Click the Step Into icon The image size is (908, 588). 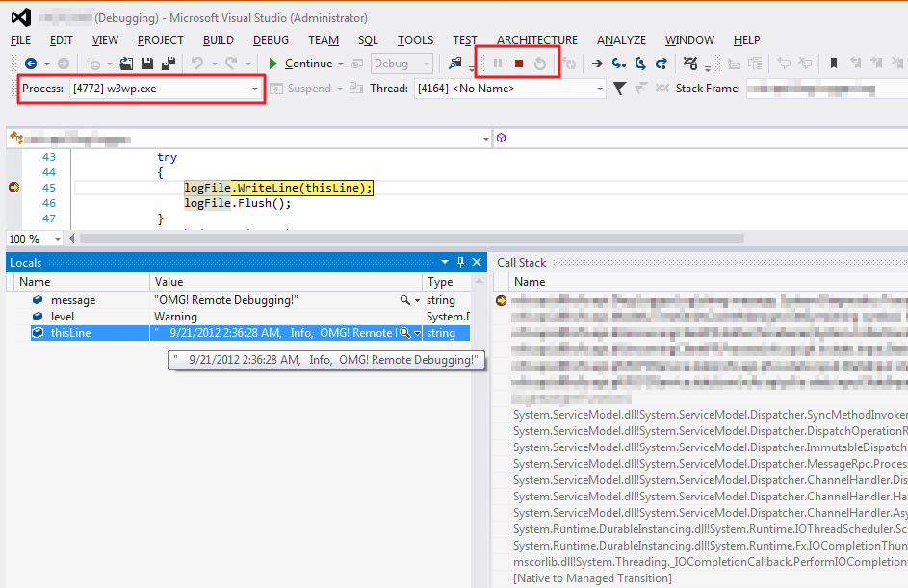point(619,64)
